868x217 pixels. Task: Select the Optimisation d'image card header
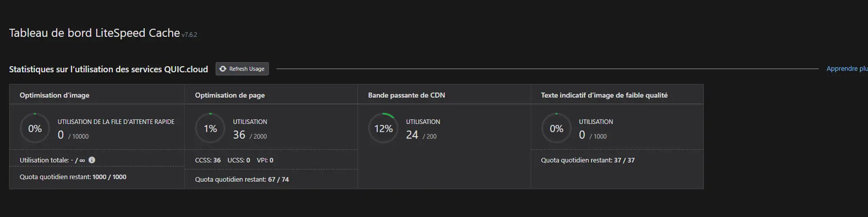tap(55, 95)
